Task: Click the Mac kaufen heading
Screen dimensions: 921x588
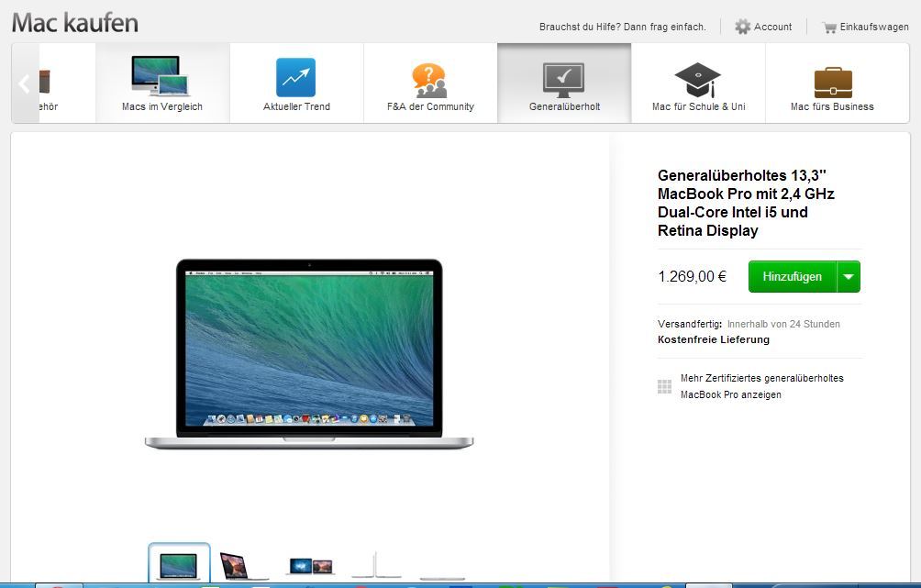Action: [x=75, y=23]
